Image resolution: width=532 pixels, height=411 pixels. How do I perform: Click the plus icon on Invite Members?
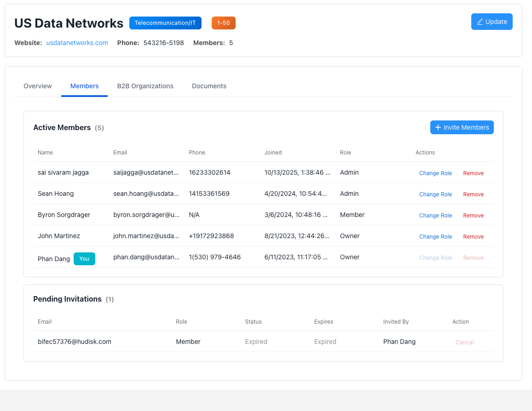tap(438, 127)
